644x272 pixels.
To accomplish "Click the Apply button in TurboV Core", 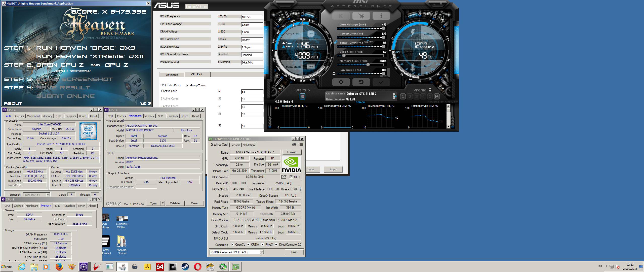I will coord(333,169).
